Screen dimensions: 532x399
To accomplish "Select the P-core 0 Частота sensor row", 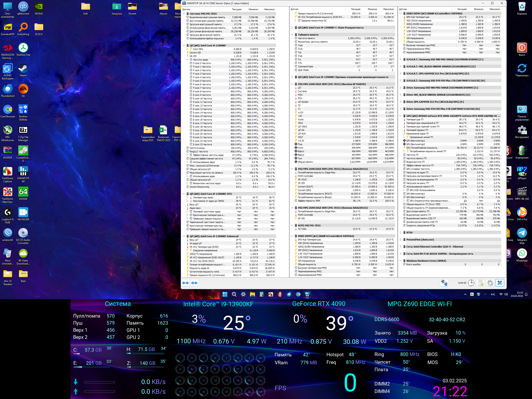I will tap(202, 63).
